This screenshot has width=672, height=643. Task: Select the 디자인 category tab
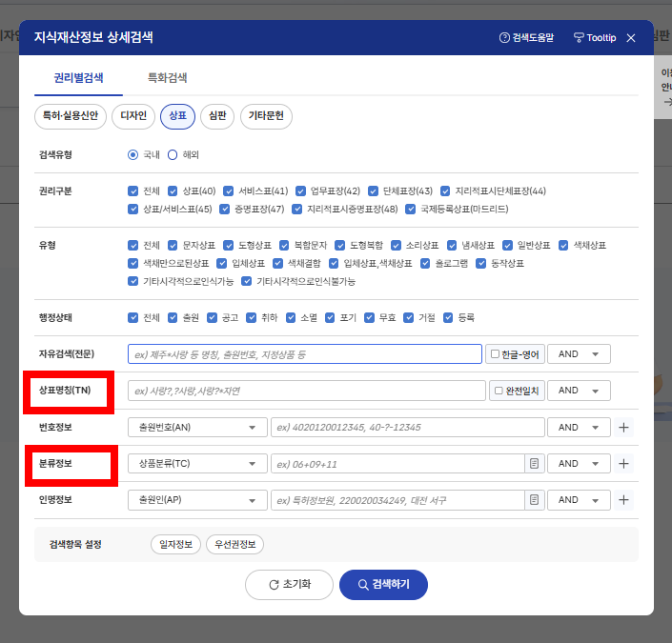pos(132,116)
